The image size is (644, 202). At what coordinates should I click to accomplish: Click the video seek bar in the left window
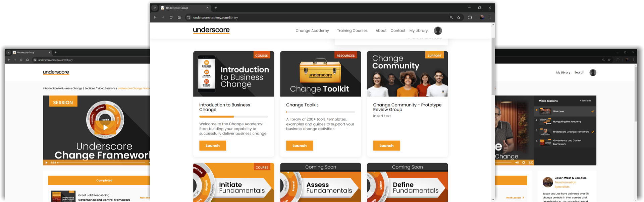pyautogui.click(x=102, y=162)
